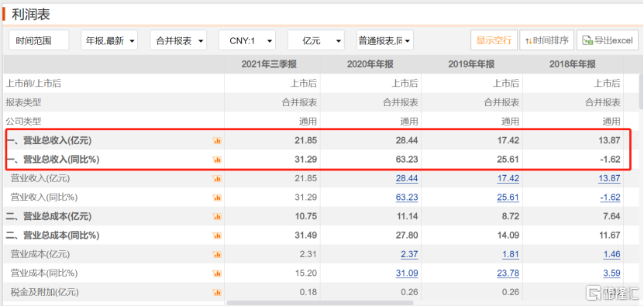This screenshot has width=644, height=306.
Task: Open 2020 营业成本 link 2.37
Action: click(409, 254)
